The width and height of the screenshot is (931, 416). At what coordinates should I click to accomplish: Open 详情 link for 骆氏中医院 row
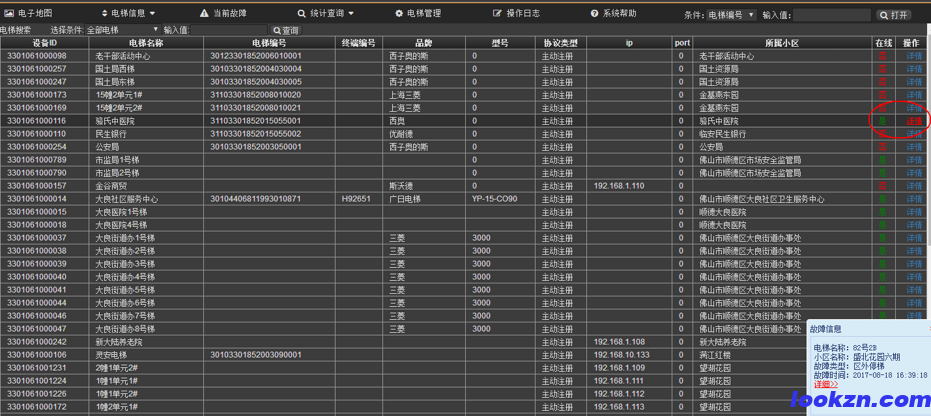[913, 121]
